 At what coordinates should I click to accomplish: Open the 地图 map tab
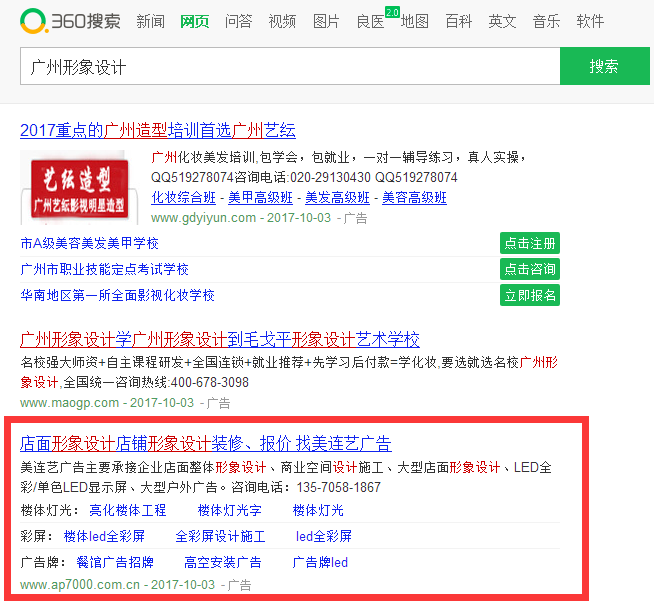click(x=415, y=21)
